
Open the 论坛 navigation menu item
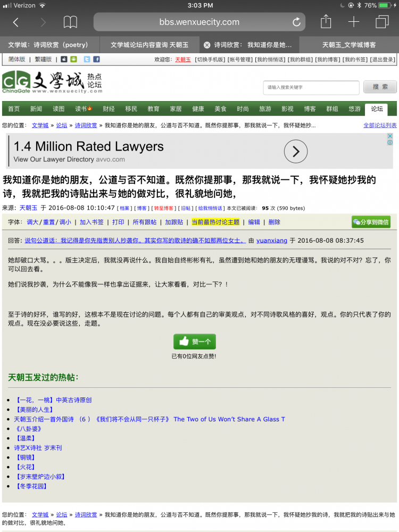[x=377, y=109]
